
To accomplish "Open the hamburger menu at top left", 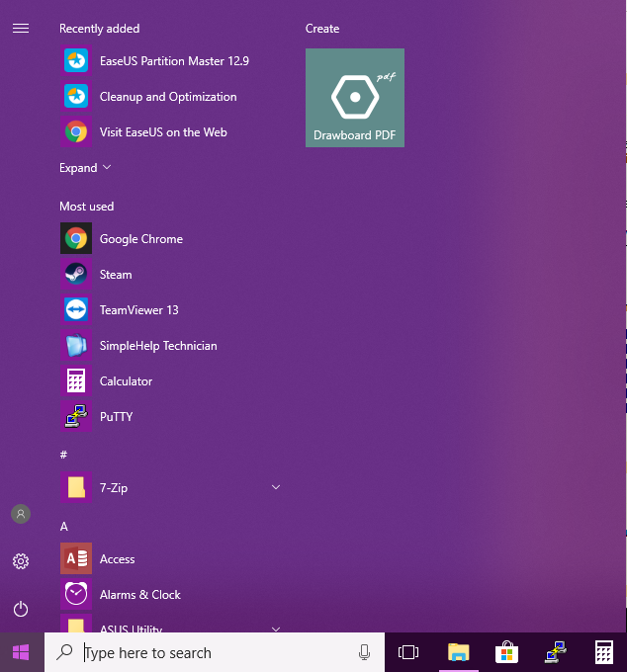I will click(21, 29).
